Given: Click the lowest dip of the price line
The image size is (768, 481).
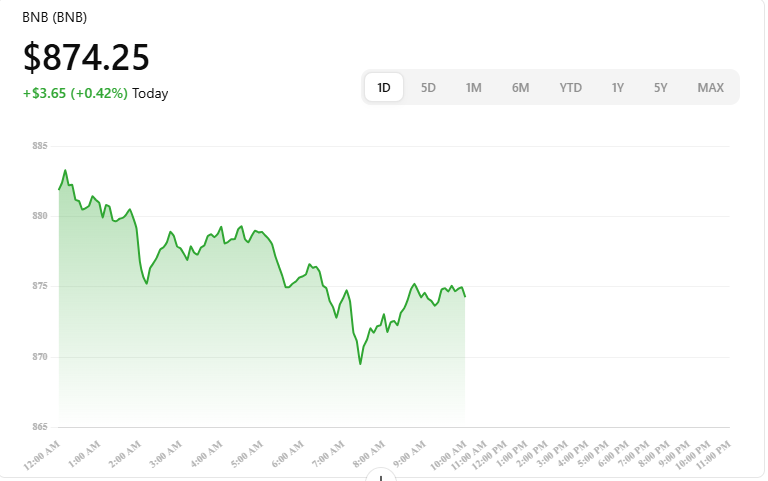Looking at the screenshot, I should pyautogui.click(x=360, y=363).
